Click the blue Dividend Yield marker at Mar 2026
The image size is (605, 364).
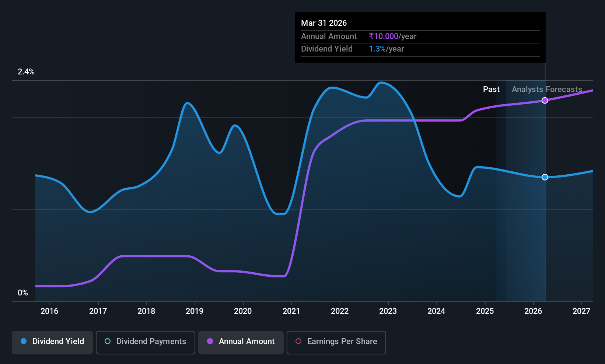545,177
